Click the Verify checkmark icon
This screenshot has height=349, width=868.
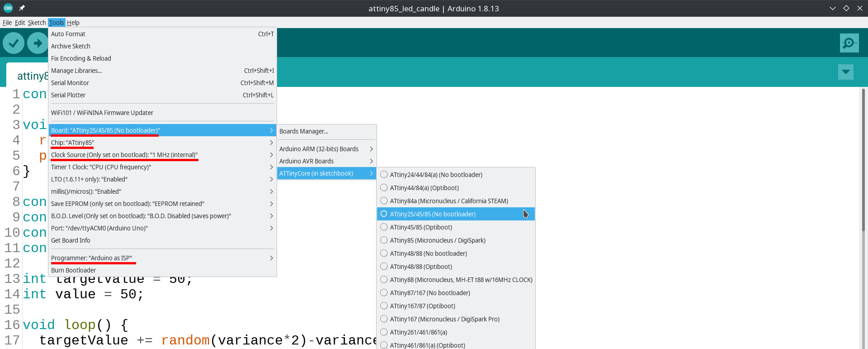tap(14, 43)
